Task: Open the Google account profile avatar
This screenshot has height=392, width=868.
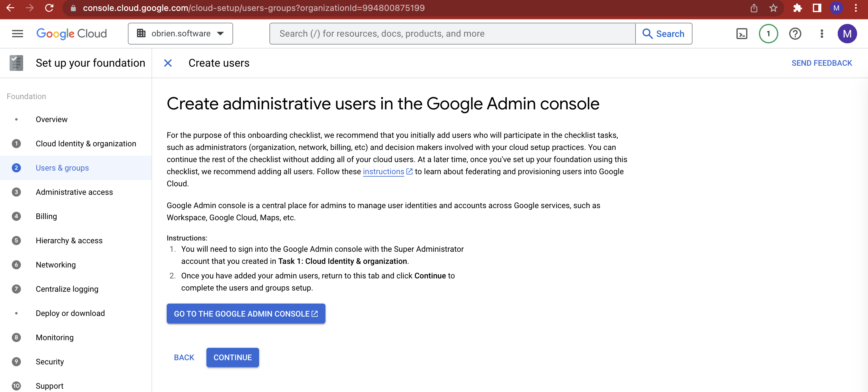Action: tap(848, 33)
